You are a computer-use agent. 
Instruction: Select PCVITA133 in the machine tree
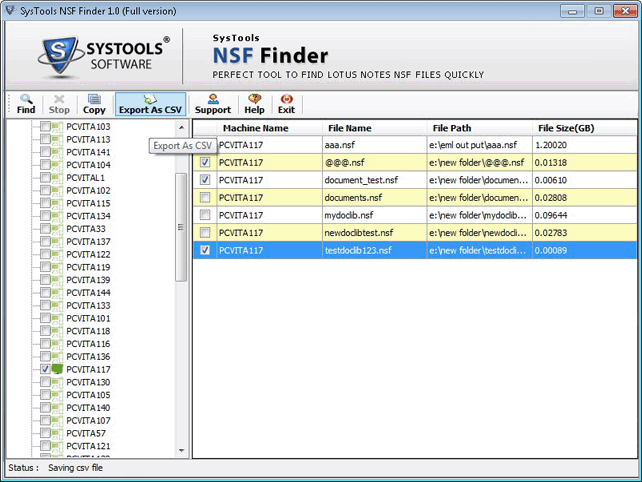[88, 305]
